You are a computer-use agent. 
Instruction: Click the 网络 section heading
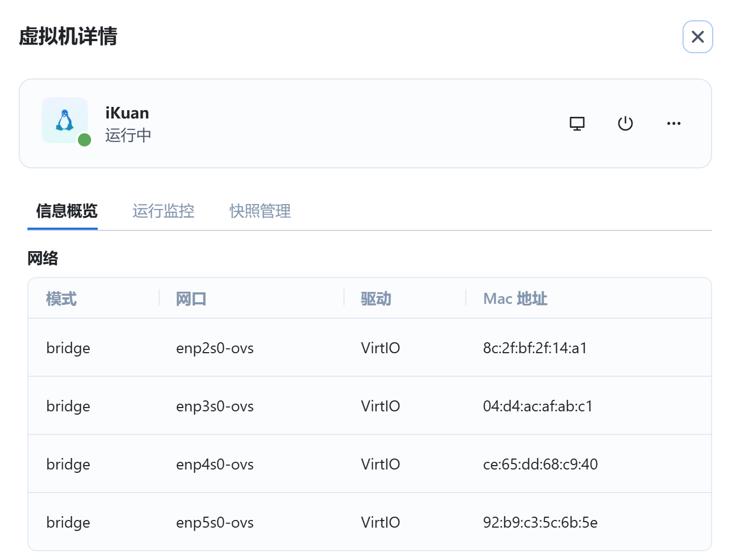(43, 258)
